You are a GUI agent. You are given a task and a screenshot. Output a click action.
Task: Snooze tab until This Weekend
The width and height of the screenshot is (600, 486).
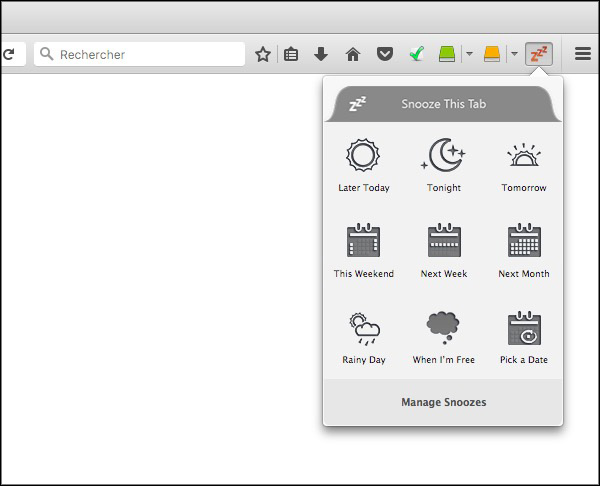pyautogui.click(x=364, y=251)
